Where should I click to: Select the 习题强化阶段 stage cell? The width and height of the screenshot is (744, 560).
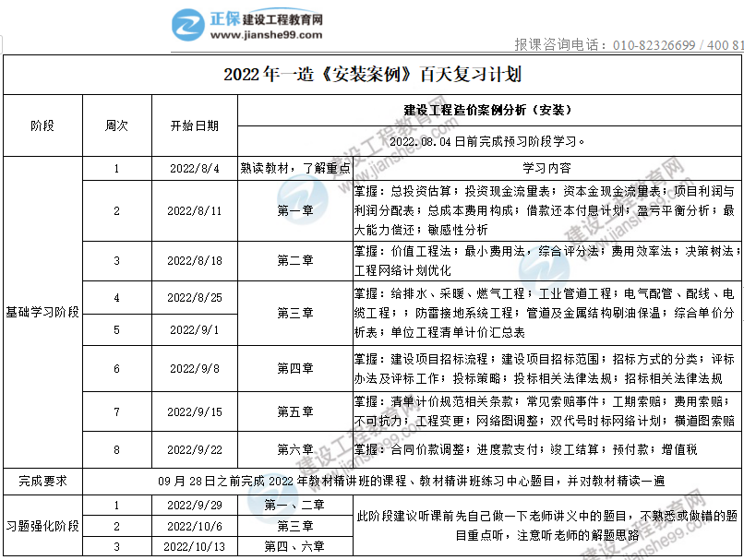pyautogui.click(x=42, y=526)
